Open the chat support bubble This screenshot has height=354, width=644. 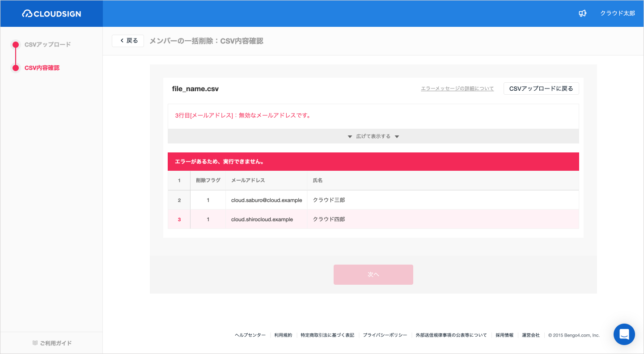point(624,334)
